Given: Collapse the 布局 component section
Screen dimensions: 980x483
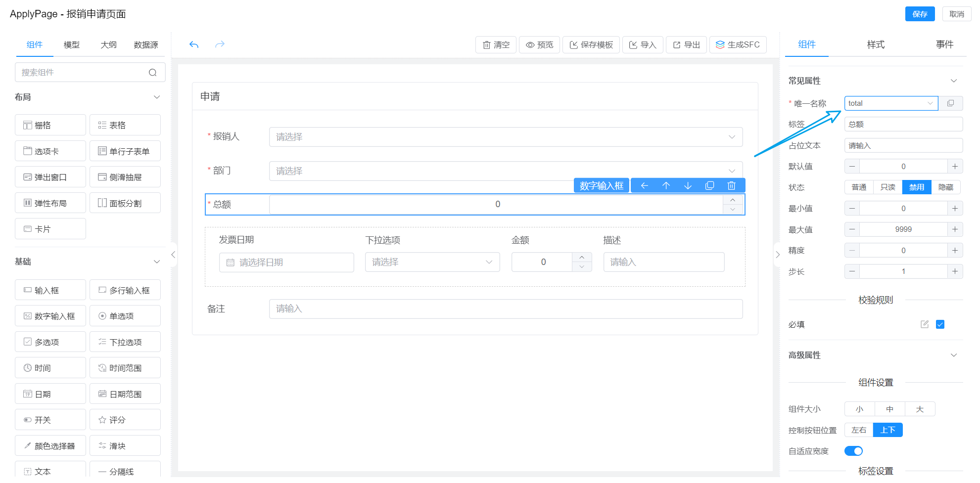Looking at the screenshot, I should point(157,97).
